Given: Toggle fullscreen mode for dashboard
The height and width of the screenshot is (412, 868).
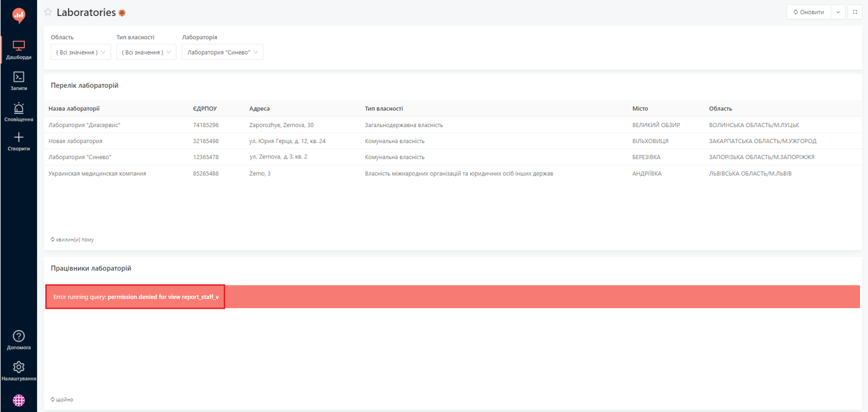Looking at the screenshot, I should click(x=855, y=12).
